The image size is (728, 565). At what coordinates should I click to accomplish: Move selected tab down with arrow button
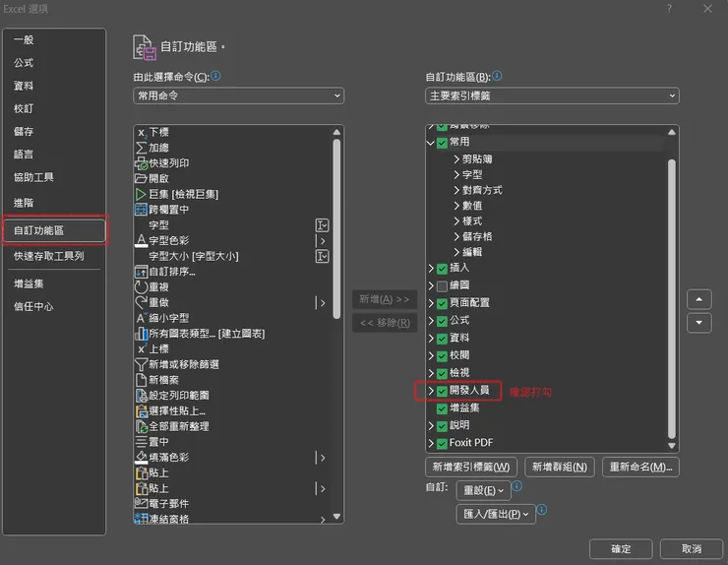pyautogui.click(x=698, y=323)
